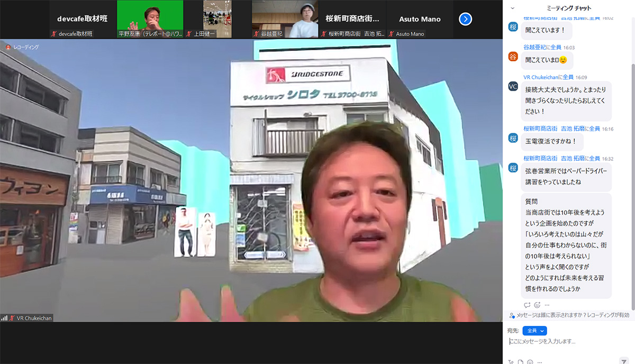The image size is (635, 364).
Task: Click the orange 谷 avatar in chat
Action: pyautogui.click(x=513, y=56)
